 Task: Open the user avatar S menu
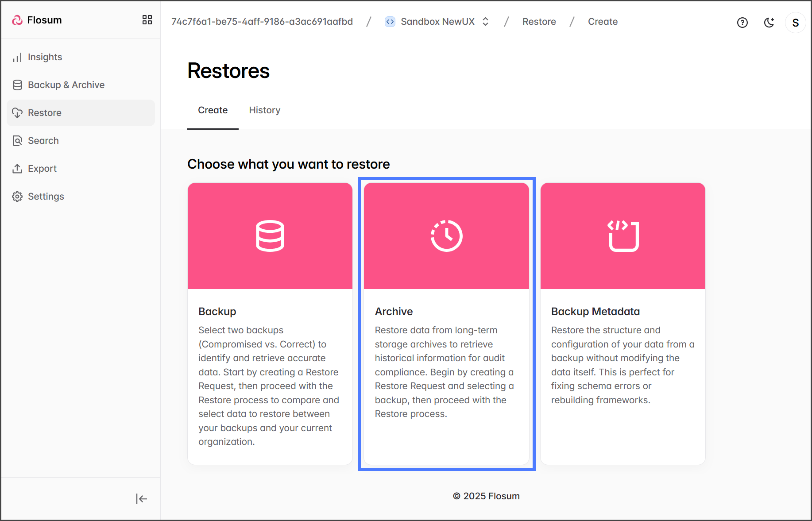[795, 23]
